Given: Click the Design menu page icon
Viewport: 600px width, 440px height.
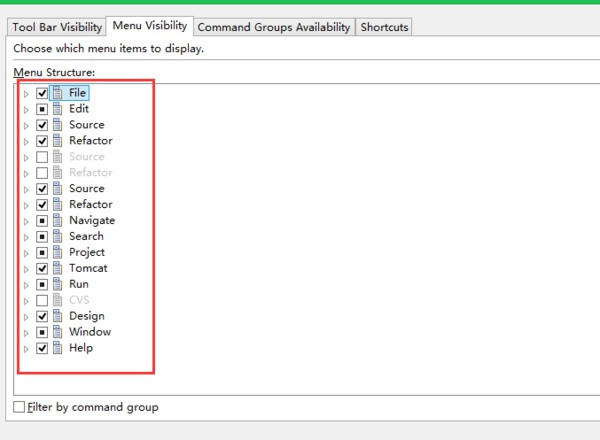Looking at the screenshot, I should (57, 316).
